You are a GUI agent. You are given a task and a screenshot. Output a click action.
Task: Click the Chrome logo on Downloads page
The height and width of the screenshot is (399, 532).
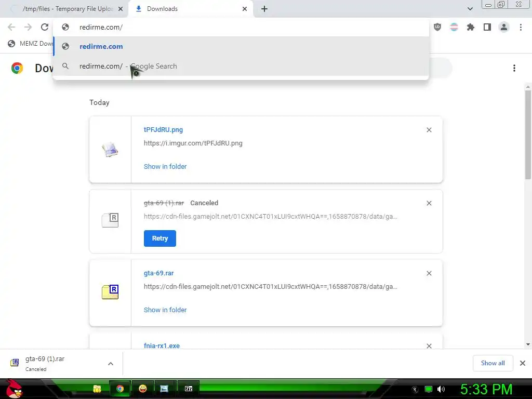tap(17, 68)
